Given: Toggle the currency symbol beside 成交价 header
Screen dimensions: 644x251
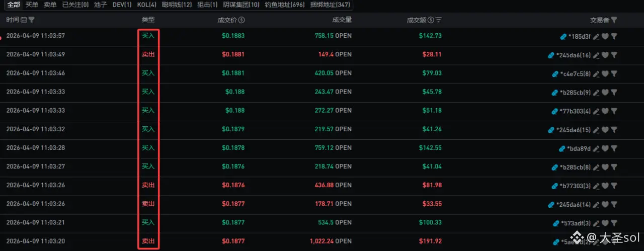Looking at the screenshot, I should (x=242, y=20).
